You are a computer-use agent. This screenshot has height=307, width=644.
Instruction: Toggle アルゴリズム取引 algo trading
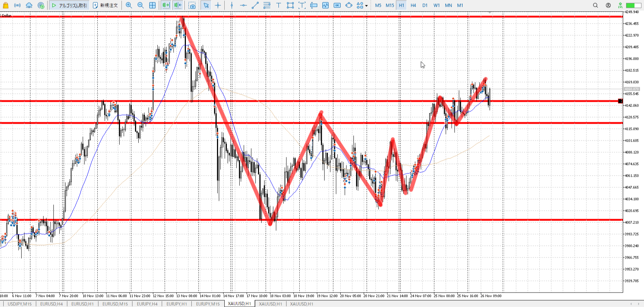coord(69,5)
